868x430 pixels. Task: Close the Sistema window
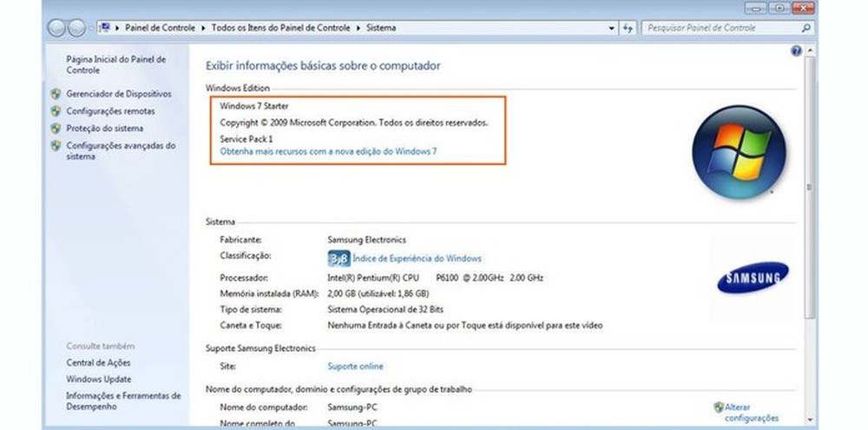click(x=803, y=8)
